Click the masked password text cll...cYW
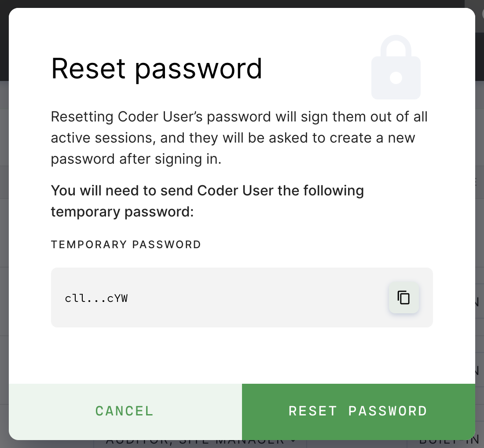This screenshot has width=484, height=448. pyautogui.click(x=96, y=297)
